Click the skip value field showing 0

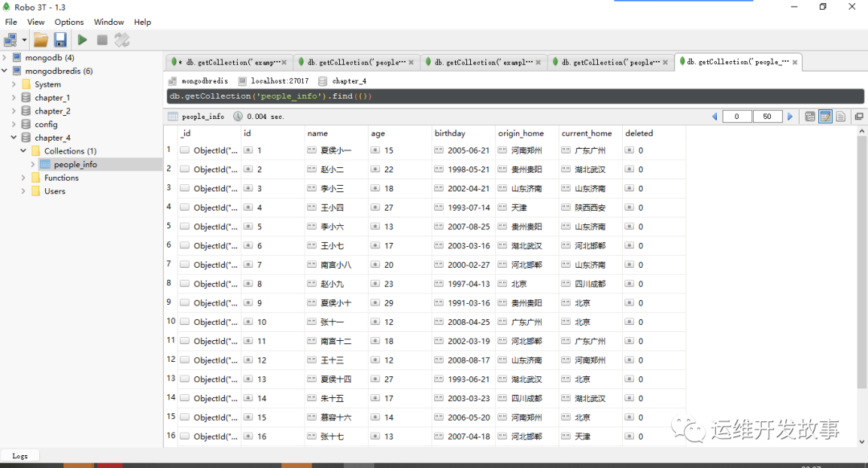737,117
